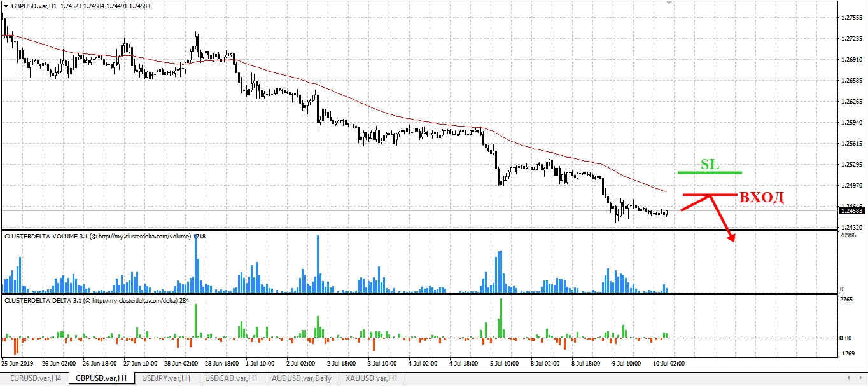868x386 pixels.
Task: Click the 5 Jul 10:00 time label
Action: tap(505, 364)
